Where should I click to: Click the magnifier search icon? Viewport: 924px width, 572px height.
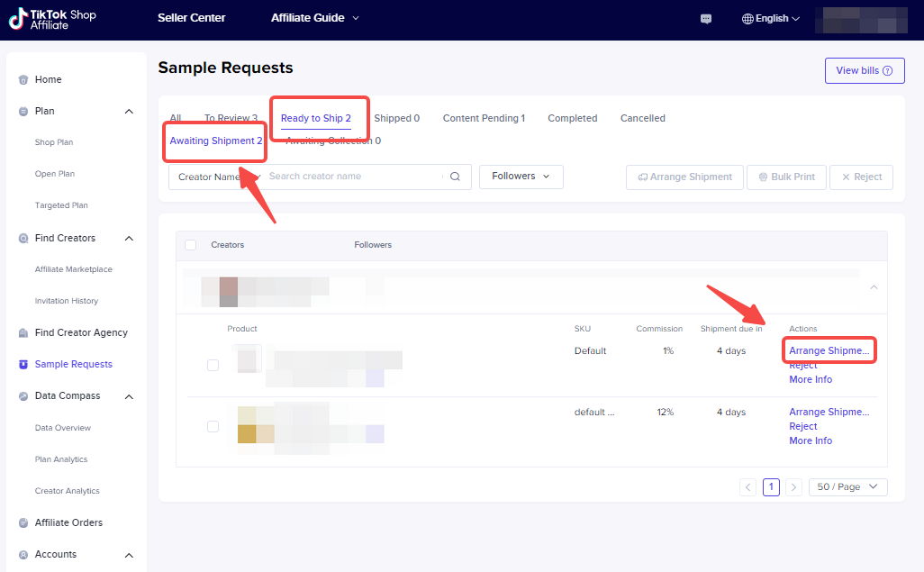pos(455,177)
